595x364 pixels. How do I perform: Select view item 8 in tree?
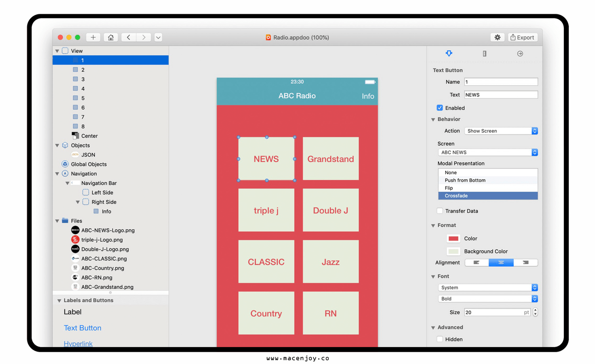tap(83, 126)
